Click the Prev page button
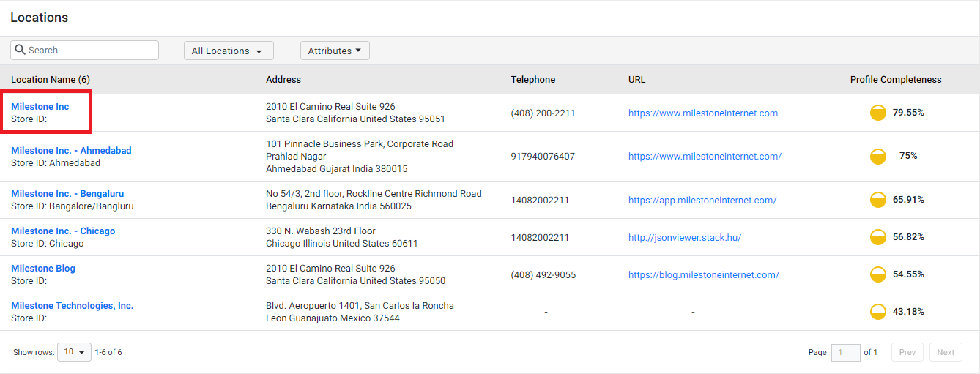The image size is (980, 374). point(907,352)
